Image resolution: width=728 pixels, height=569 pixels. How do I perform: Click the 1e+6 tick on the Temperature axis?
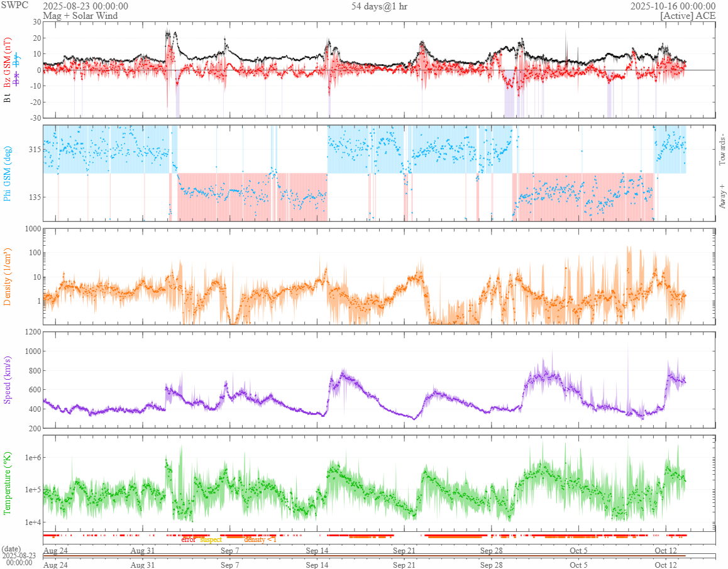pos(33,458)
